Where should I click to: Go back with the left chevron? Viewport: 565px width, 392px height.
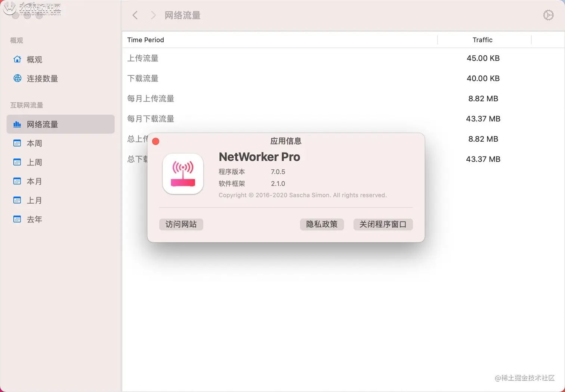(x=135, y=15)
